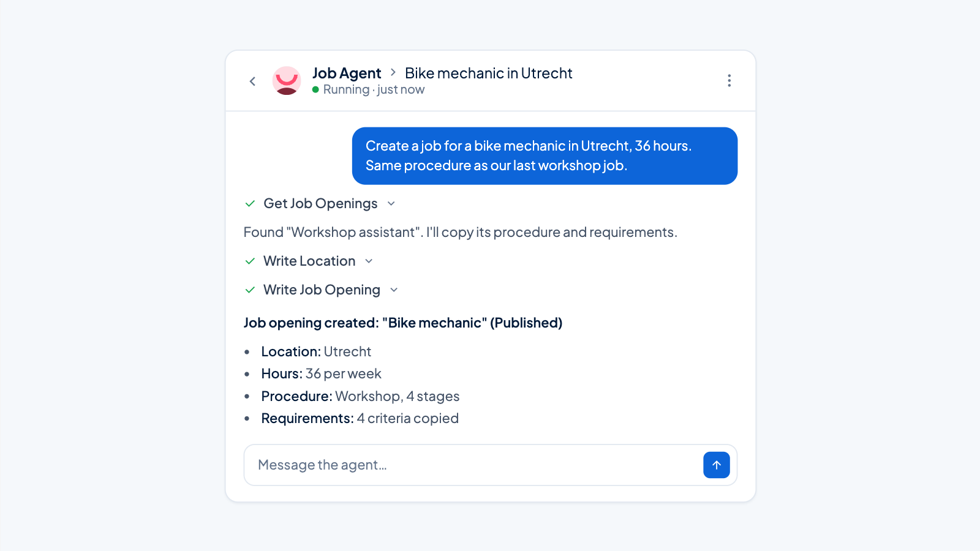Click the blue user message bubble
This screenshot has width=980, height=551.
545,156
